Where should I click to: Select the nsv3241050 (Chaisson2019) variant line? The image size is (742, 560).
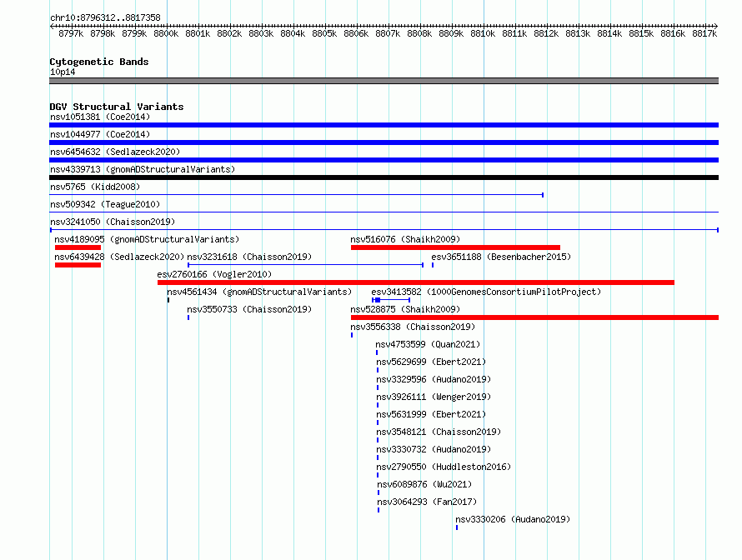point(384,230)
